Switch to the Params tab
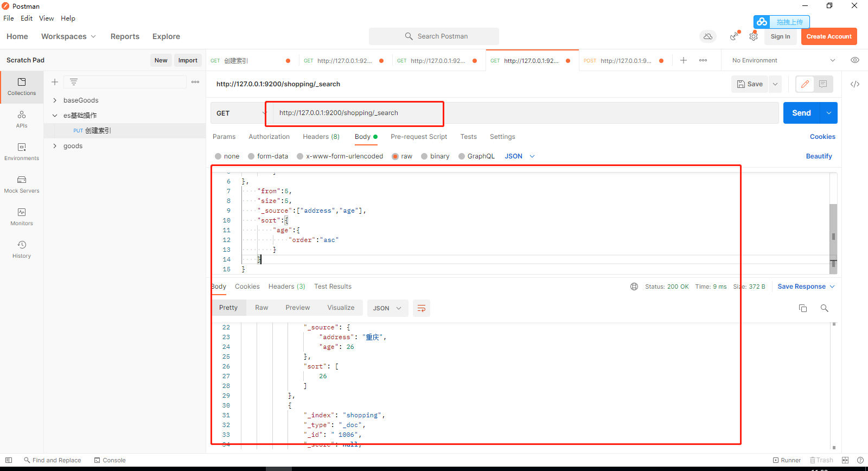This screenshot has height=471, width=868. pos(224,137)
